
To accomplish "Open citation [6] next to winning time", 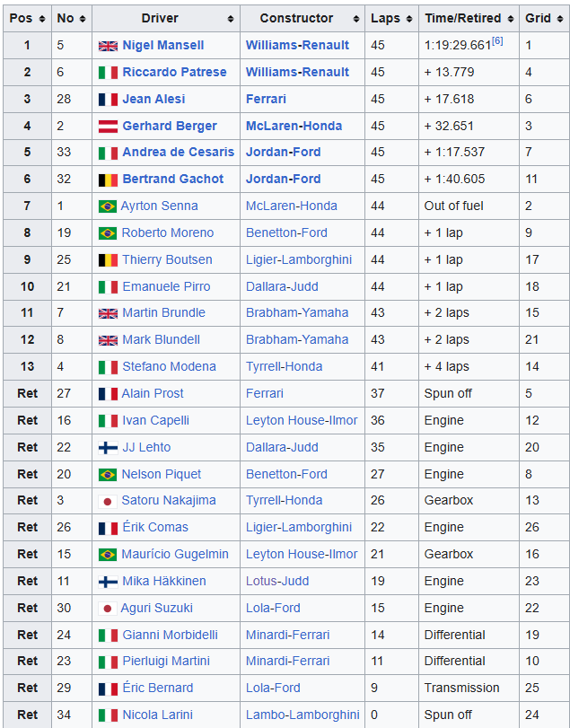I will point(497,41).
